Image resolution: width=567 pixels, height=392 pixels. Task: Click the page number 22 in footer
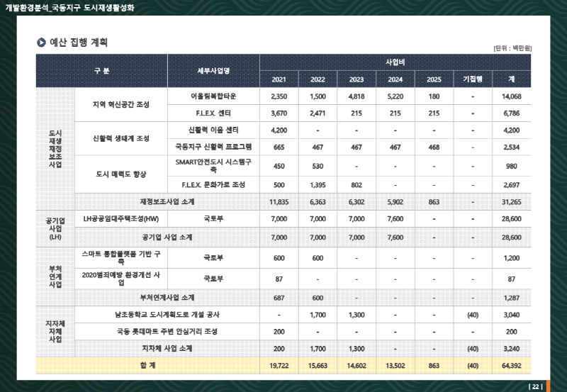(536, 386)
